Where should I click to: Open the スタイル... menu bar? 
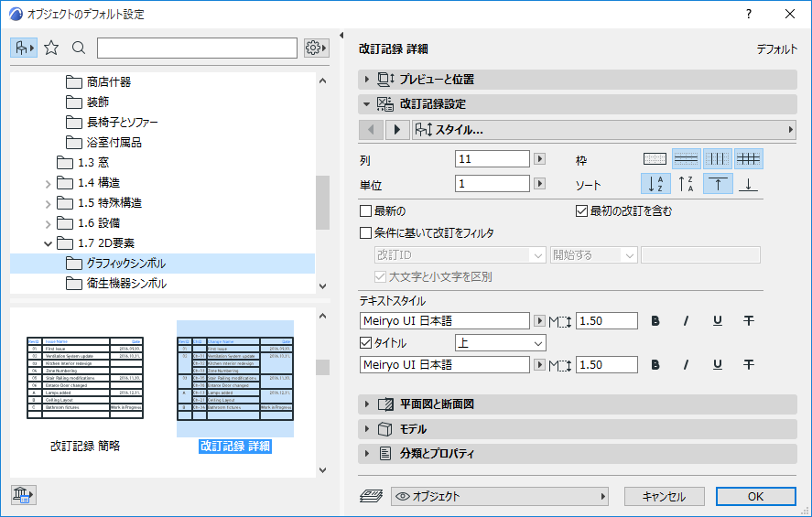[603, 130]
